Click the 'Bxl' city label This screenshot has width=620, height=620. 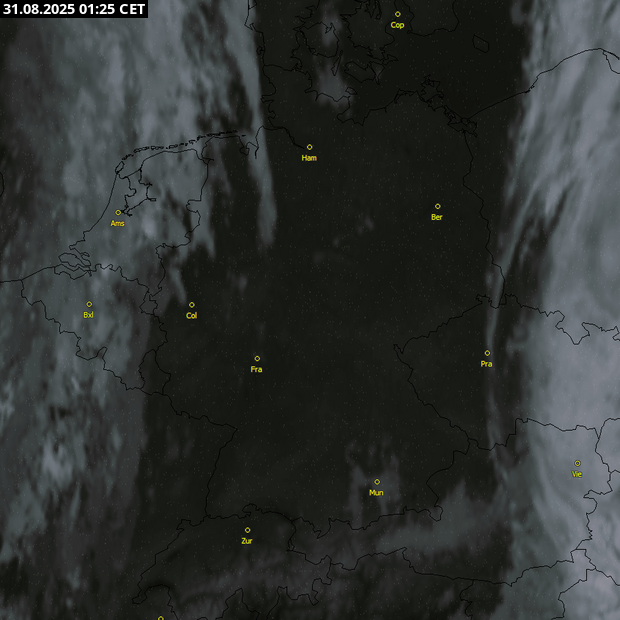tap(88, 315)
